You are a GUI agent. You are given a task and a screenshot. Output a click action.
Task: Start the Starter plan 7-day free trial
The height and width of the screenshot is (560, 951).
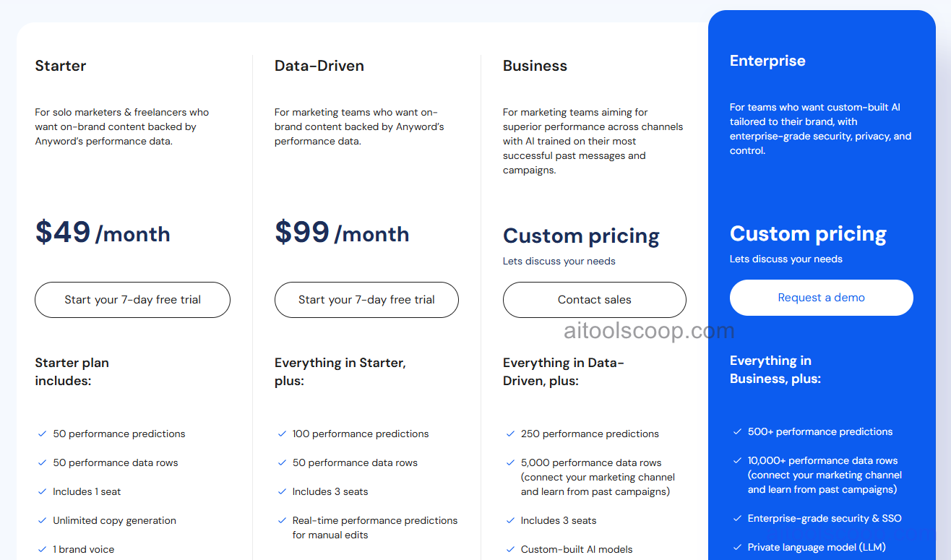(132, 299)
